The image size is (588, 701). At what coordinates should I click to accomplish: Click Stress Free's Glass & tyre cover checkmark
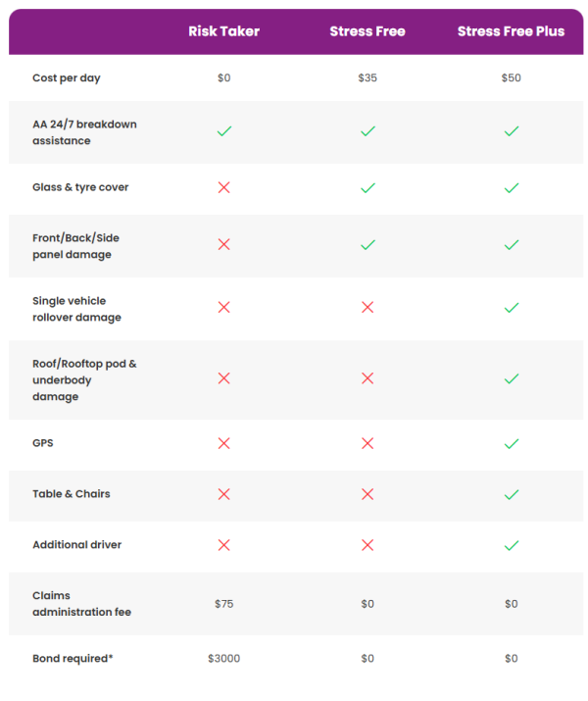point(367,188)
